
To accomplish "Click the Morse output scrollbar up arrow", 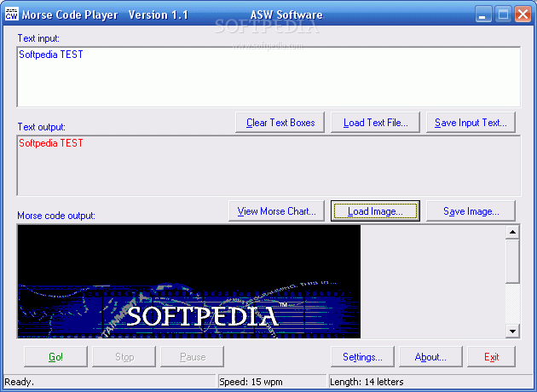I will click(512, 232).
